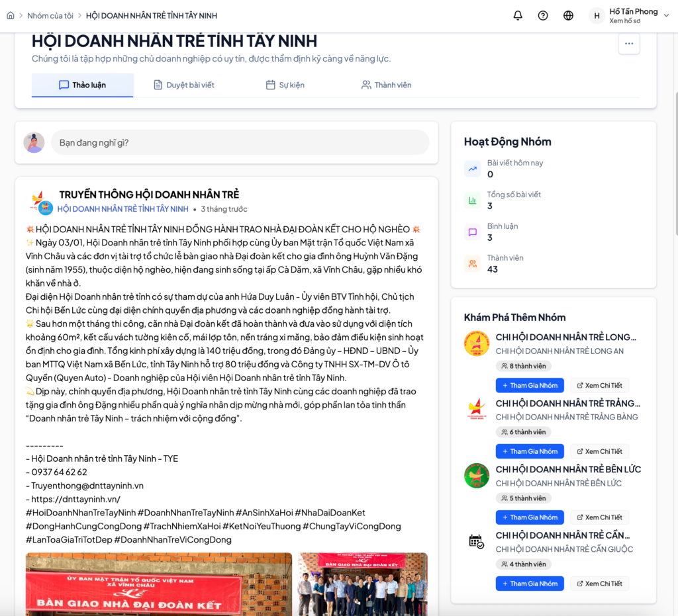
Task: Open the Sự kiện tab
Action: pyautogui.click(x=285, y=85)
